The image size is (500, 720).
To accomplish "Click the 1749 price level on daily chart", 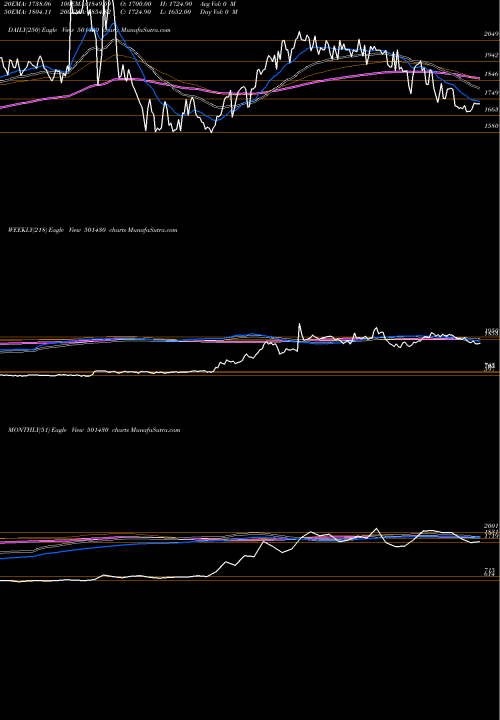I will click(x=491, y=93).
